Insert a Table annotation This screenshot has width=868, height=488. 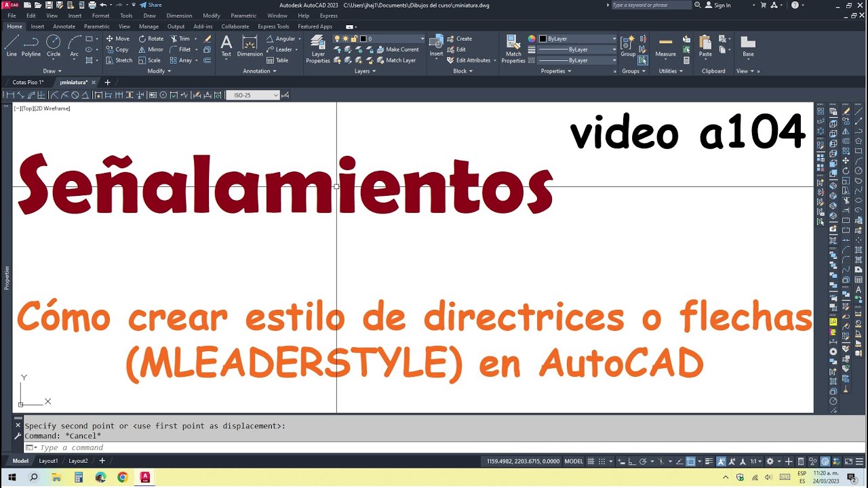pyautogui.click(x=277, y=60)
